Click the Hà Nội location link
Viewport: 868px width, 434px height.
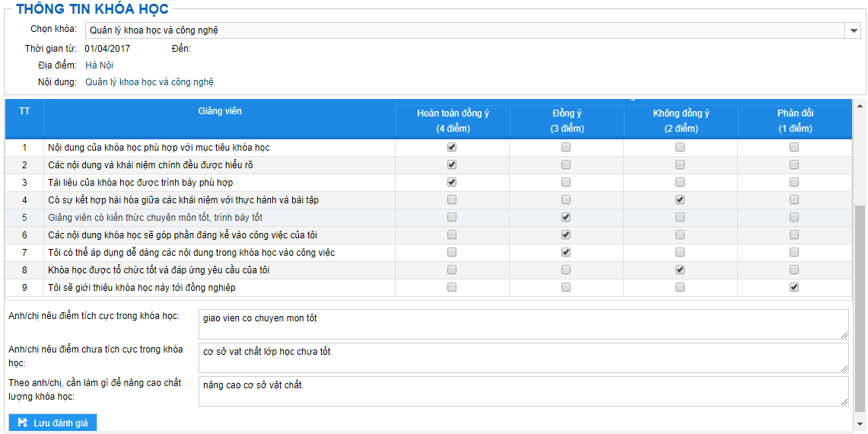point(99,65)
